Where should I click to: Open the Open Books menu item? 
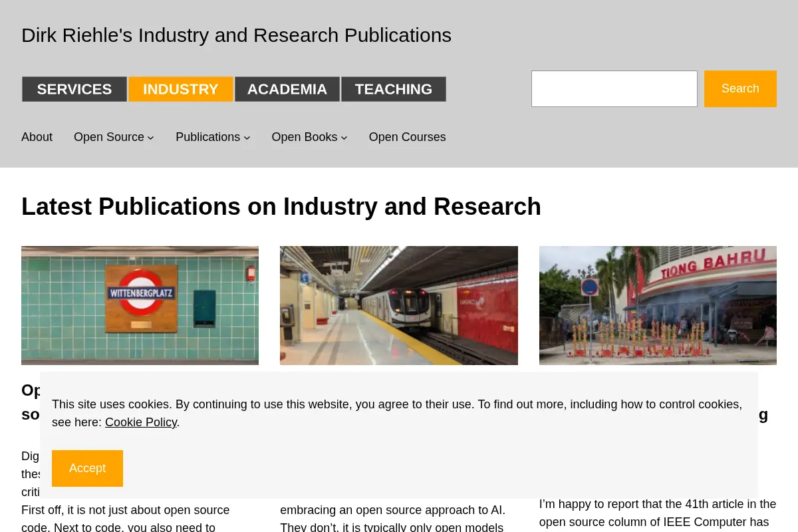[305, 137]
